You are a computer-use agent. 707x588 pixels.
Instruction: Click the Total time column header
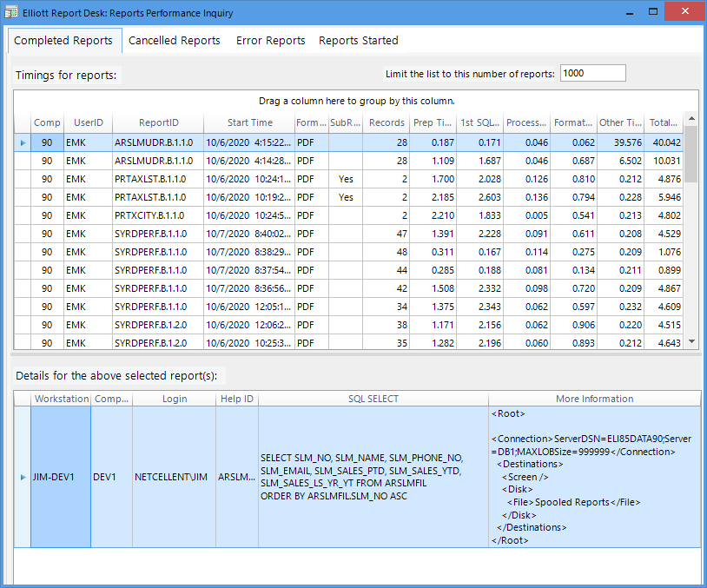click(x=664, y=122)
